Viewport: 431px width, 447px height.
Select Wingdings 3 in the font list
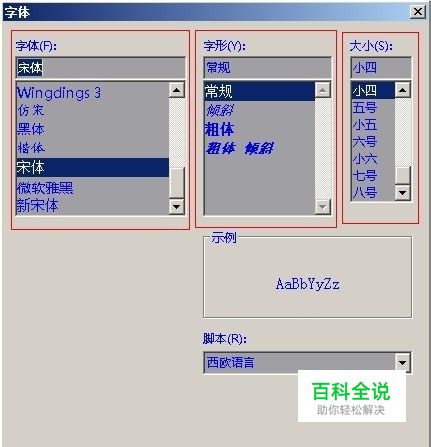[x=92, y=93]
